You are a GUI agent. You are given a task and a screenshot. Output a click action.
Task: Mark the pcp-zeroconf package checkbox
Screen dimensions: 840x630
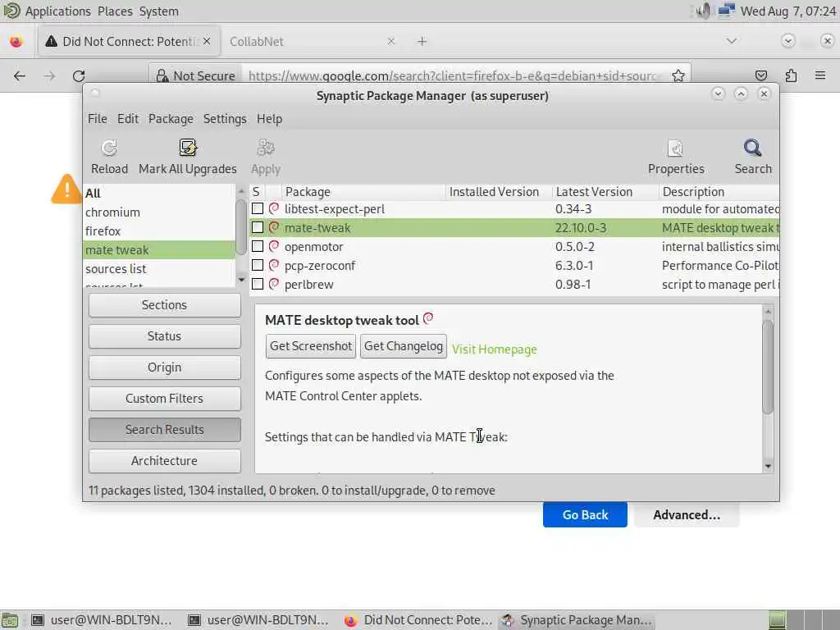tap(257, 265)
